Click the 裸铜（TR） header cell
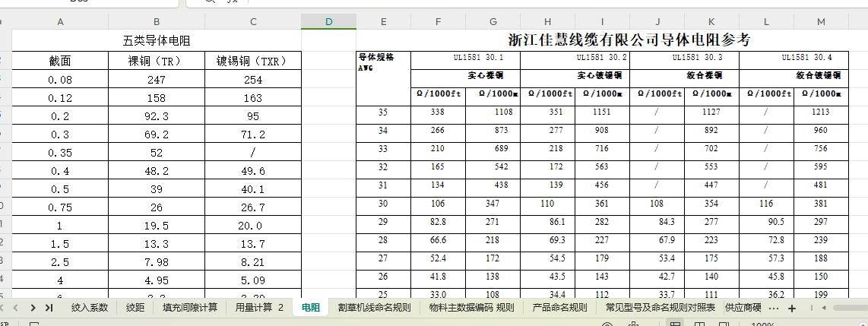 (x=157, y=60)
